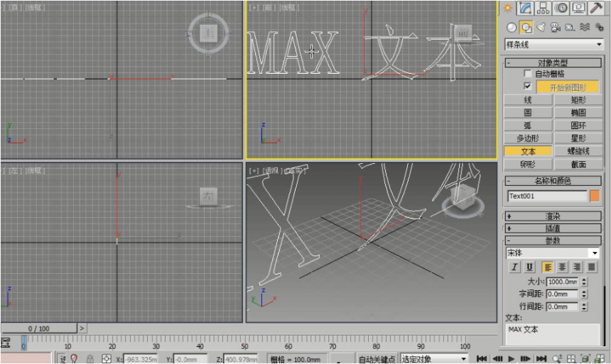
Task: Select the Geometry sphere category icon
Action: (x=512, y=27)
